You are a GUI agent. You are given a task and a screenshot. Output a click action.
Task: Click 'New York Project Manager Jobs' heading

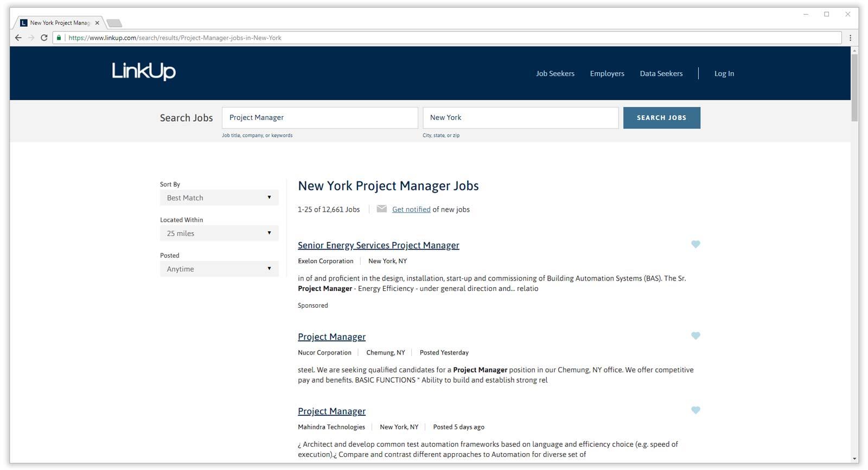[x=388, y=186]
